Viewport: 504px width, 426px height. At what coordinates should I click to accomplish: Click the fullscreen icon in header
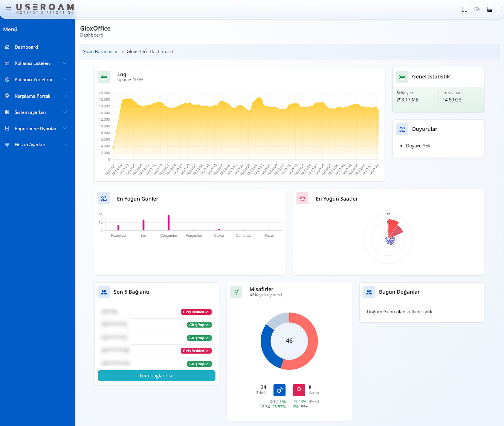pos(464,9)
